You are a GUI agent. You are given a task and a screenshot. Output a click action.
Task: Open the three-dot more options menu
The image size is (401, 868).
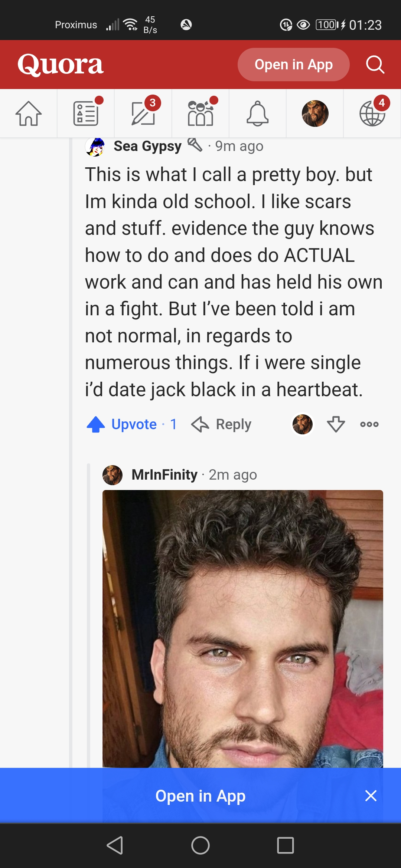[369, 424]
